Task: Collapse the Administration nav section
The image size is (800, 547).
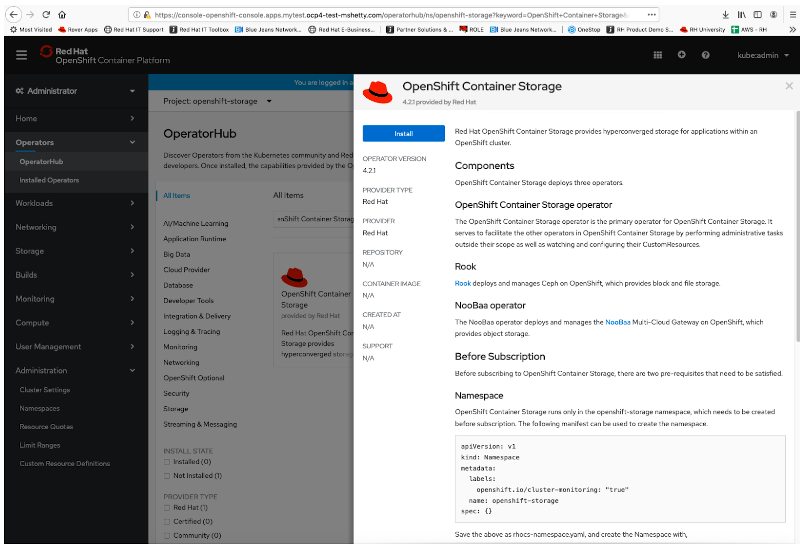Action: coord(76,370)
